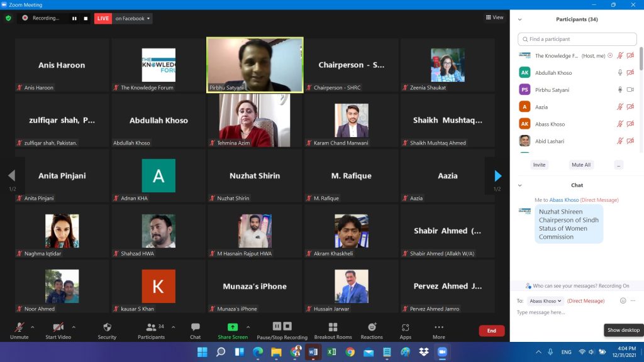Open the View layout menu
The width and height of the screenshot is (644, 362).
click(494, 18)
